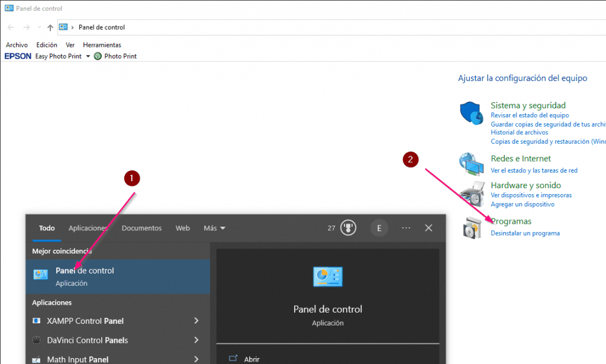Click the Easy Photo Print toolbar label

[59, 56]
